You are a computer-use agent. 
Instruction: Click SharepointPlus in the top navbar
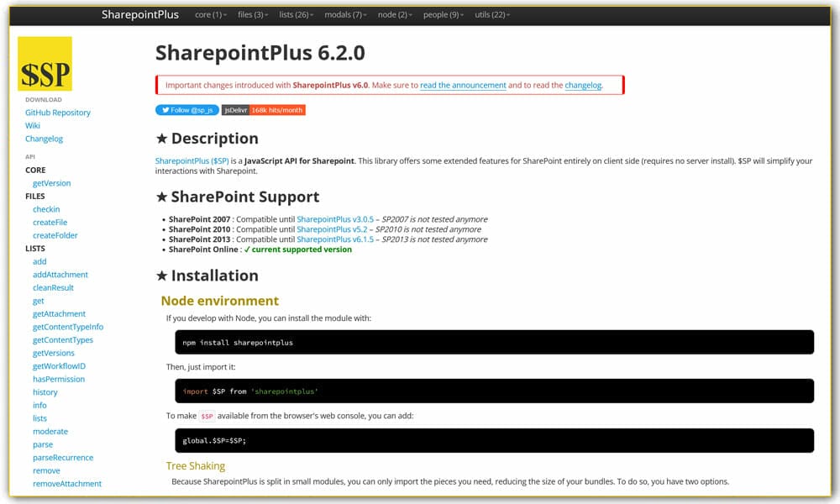point(139,14)
